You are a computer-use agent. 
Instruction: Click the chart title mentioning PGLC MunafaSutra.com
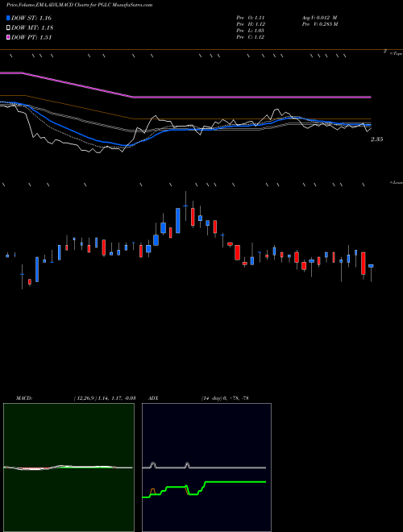[x=79, y=5]
